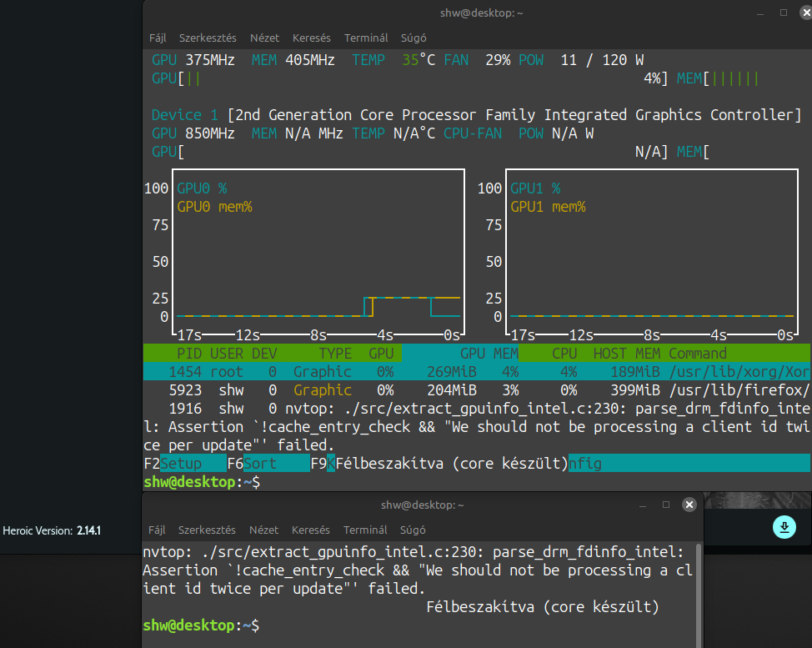Open Szerkesztés menu in bottom terminal window

tap(207, 530)
